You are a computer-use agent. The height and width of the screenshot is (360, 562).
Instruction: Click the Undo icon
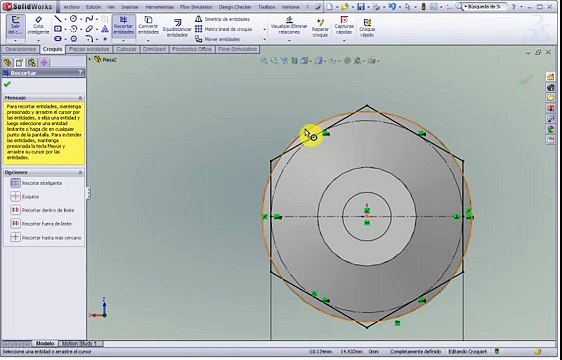point(392,6)
